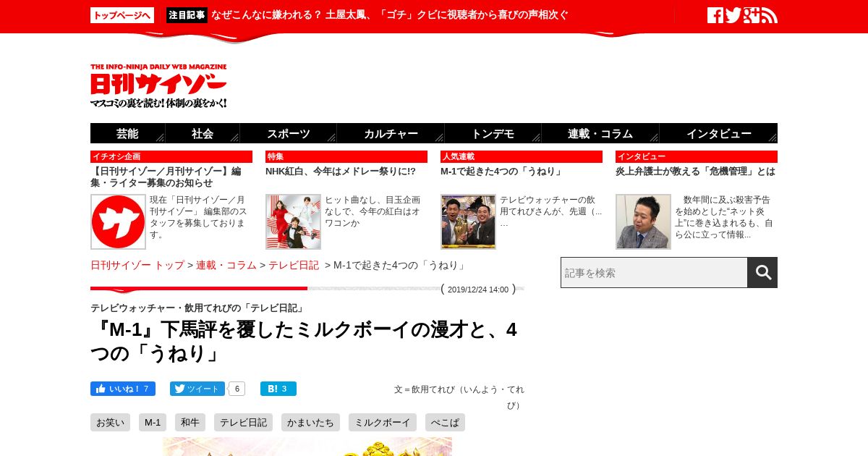This screenshot has height=456, width=868.
Task: Open the 編集・ライター募集のお知らせ headline
Action: (x=166, y=177)
